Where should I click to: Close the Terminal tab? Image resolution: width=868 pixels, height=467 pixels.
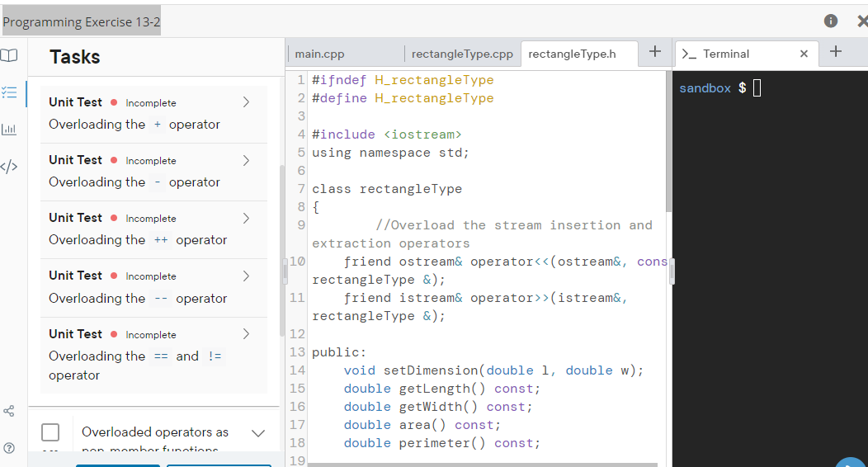point(804,54)
